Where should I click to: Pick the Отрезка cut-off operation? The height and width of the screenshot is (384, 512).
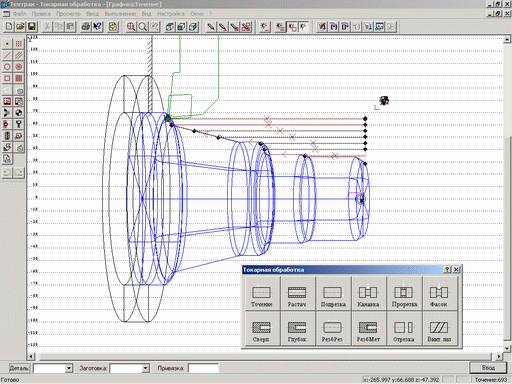click(x=404, y=329)
